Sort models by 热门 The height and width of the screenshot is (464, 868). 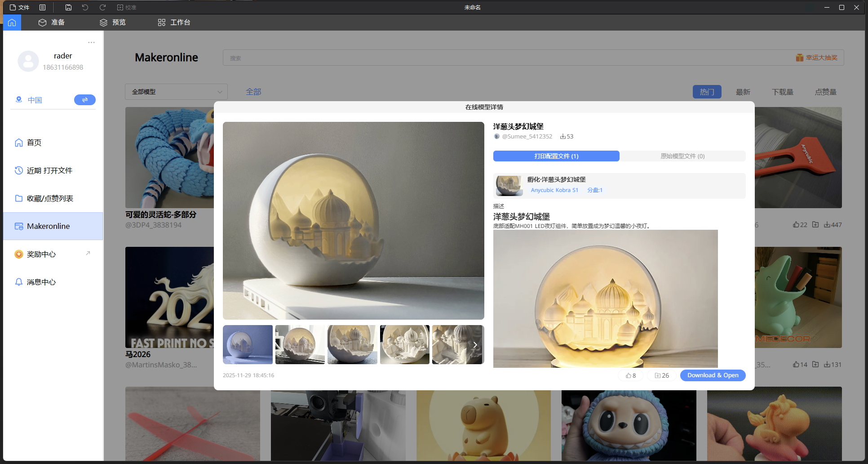tap(707, 92)
